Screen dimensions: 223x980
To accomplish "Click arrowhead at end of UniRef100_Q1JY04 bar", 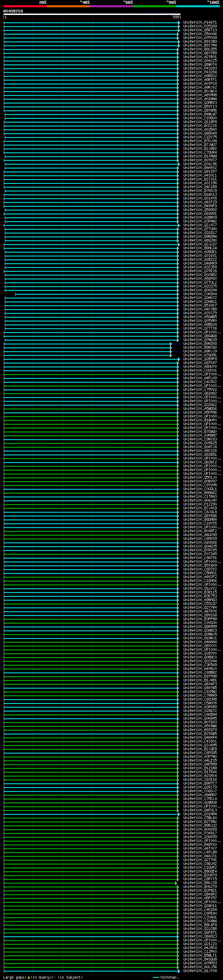I will tap(179, 971).
